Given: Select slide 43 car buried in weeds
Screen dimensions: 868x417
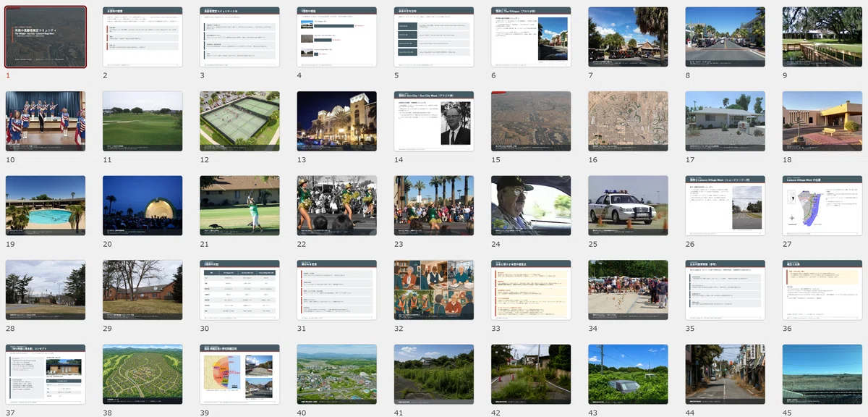Looking at the screenshot, I should click(x=628, y=374).
